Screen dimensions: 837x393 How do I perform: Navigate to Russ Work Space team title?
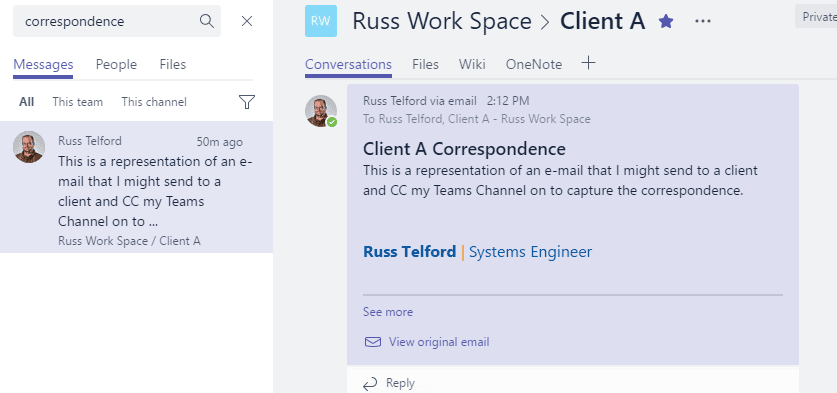442,21
